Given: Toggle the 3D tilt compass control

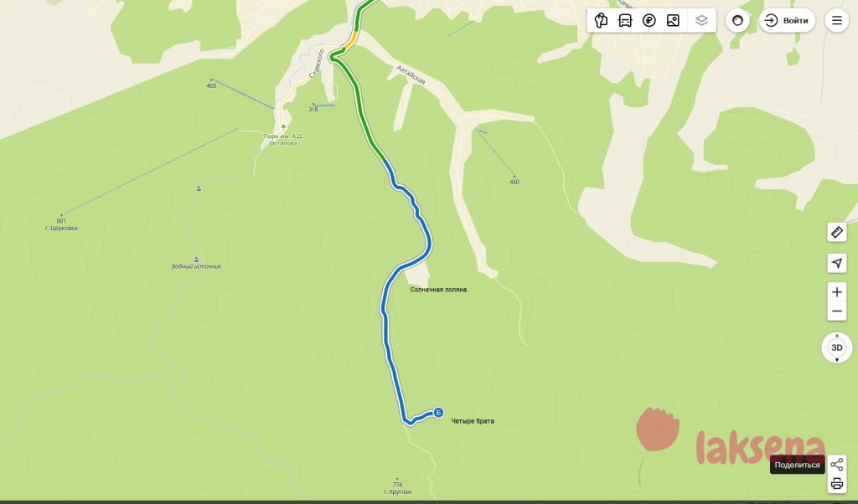Looking at the screenshot, I should tap(837, 347).
